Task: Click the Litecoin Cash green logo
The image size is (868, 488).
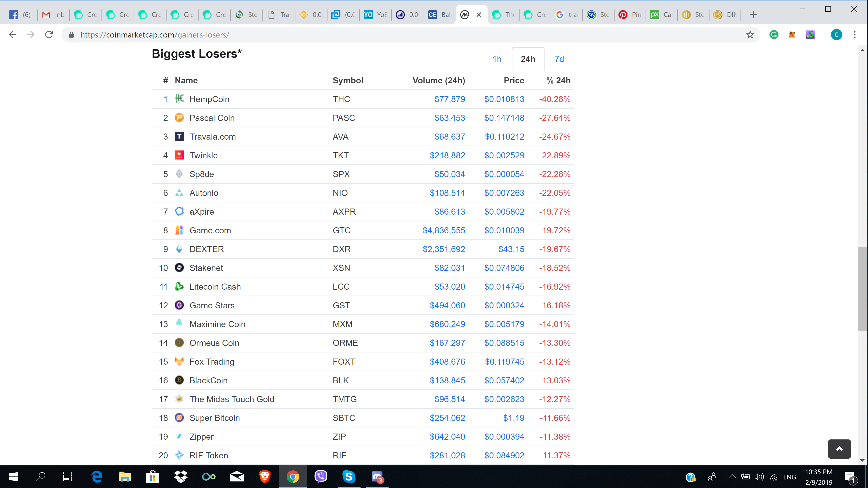Action: [179, 286]
